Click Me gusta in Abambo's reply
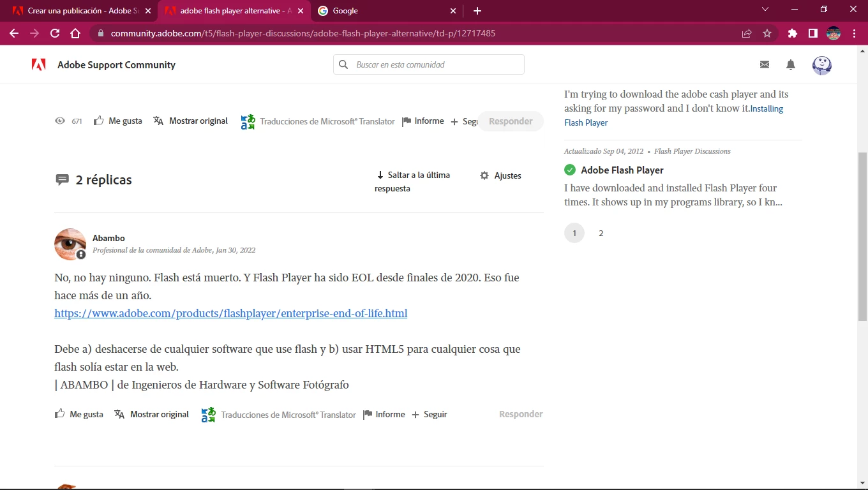Image resolution: width=868 pixels, height=490 pixels. click(x=86, y=414)
